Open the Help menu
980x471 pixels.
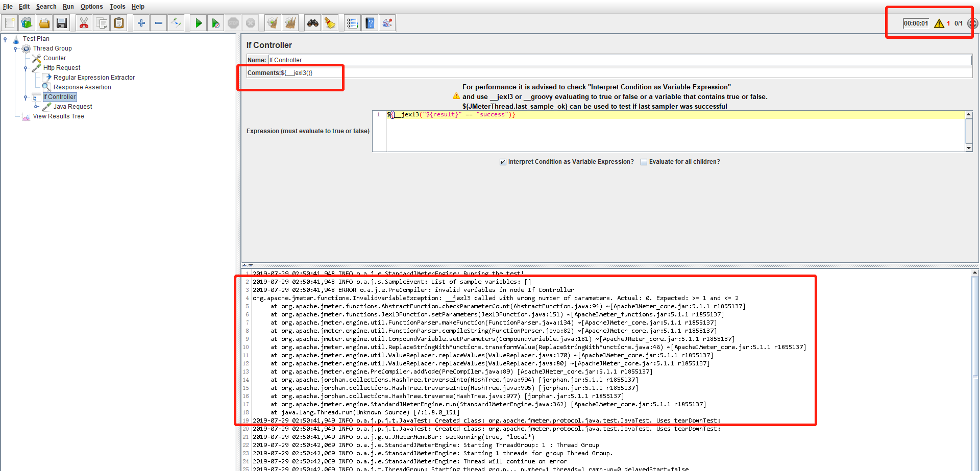point(138,7)
